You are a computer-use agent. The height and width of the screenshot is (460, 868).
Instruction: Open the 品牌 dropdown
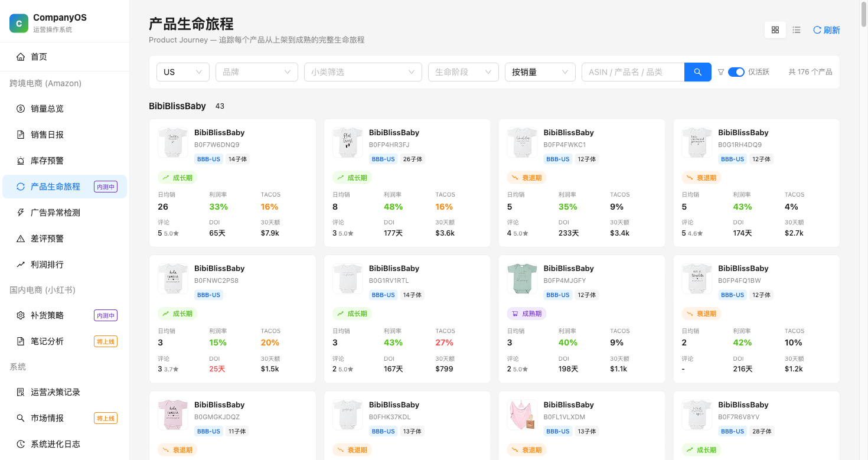tap(257, 72)
